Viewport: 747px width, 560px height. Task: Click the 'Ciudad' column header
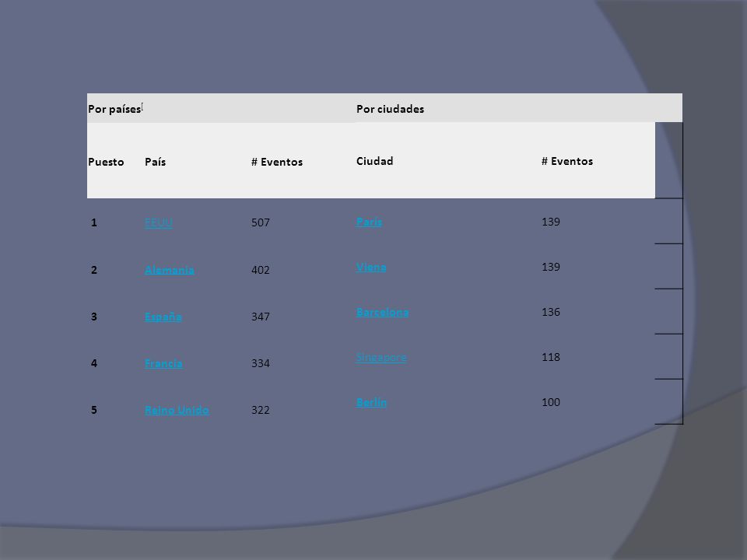(374, 161)
